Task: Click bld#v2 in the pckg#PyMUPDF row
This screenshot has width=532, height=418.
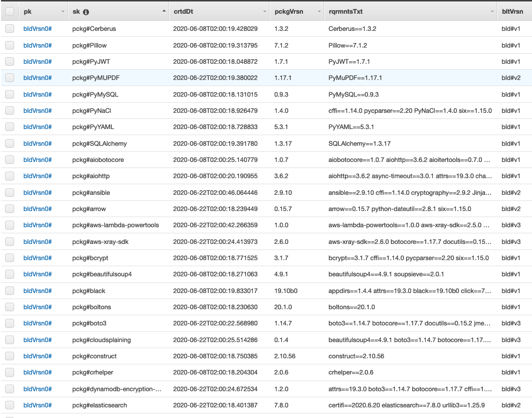Action: [x=511, y=78]
